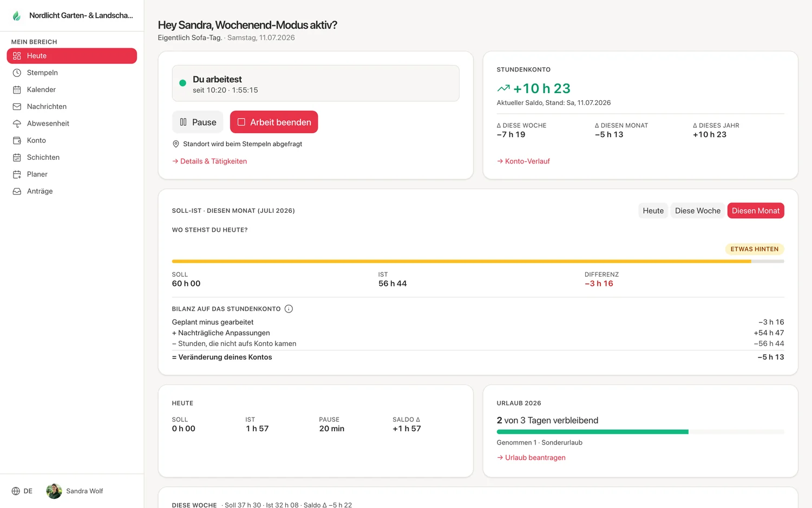Click the info icon beside Bilanz heading
812x508 pixels.
289,309
